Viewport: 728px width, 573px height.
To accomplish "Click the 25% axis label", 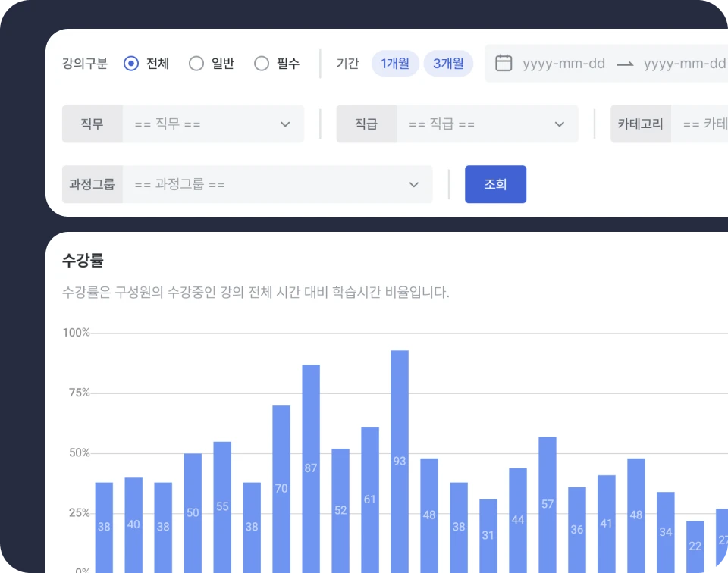I will pyautogui.click(x=80, y=512).
